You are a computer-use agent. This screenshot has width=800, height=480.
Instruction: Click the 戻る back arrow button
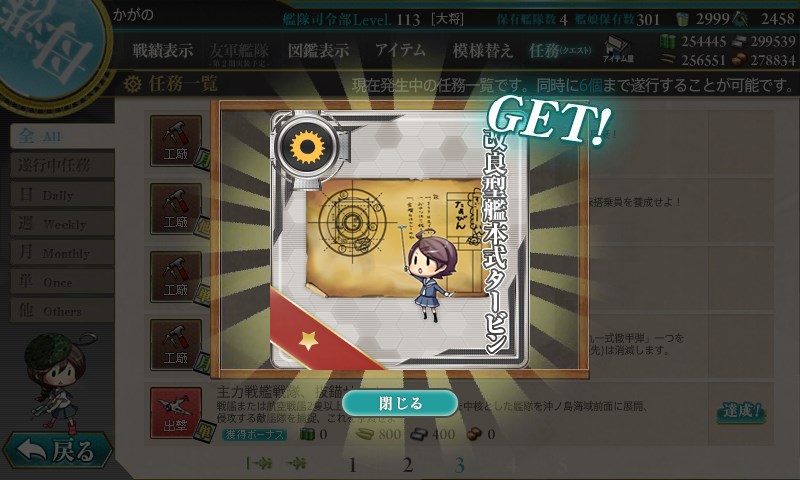(x=57, y=451)
